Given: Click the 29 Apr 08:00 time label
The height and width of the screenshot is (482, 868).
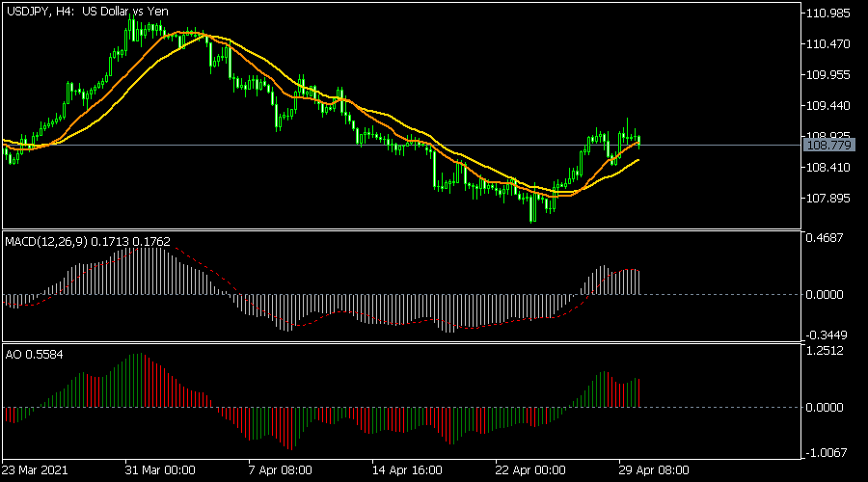Looking at the screenshot, I should [x=653, y=470].
